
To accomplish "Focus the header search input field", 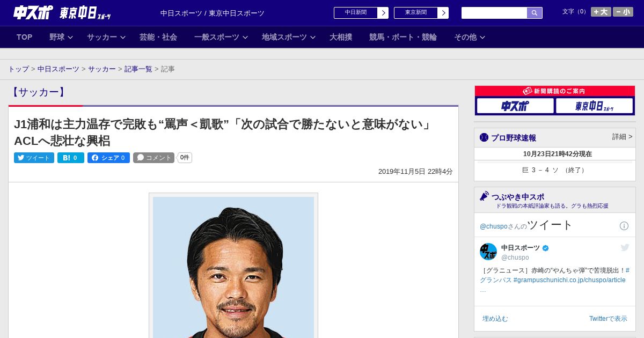I will (494, 13).
